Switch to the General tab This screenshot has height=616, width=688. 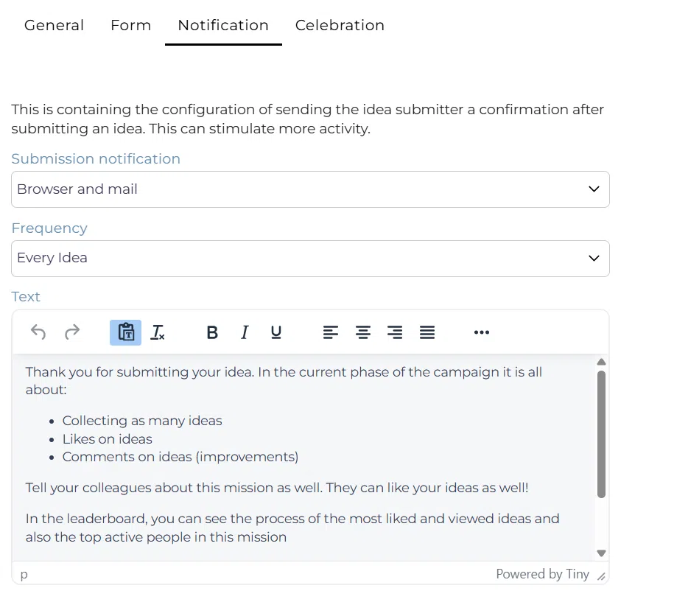[x=54, y=26]
